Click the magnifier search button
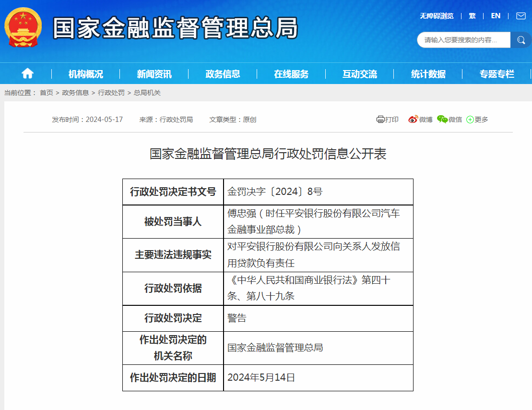This screenshot has width=532, height=410. coord(521,40)
